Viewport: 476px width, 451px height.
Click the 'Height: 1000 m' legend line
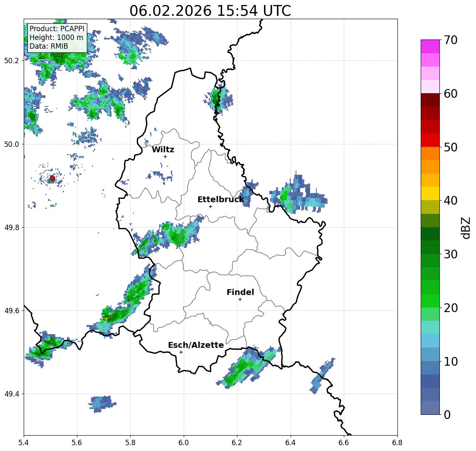[56, 37]
